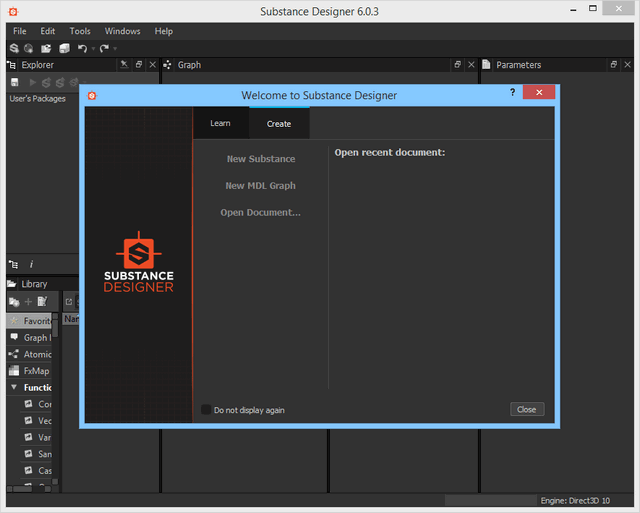This screenshot has width=640, height=513.
Task: Enable the 'Do not display again' checkbox
Action: tap(206, 409)
